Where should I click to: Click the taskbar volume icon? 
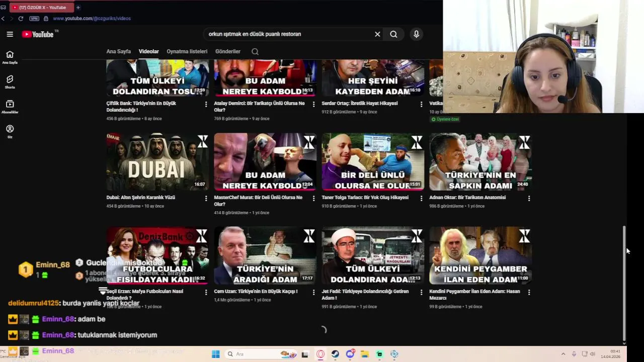tap(592, 354)
